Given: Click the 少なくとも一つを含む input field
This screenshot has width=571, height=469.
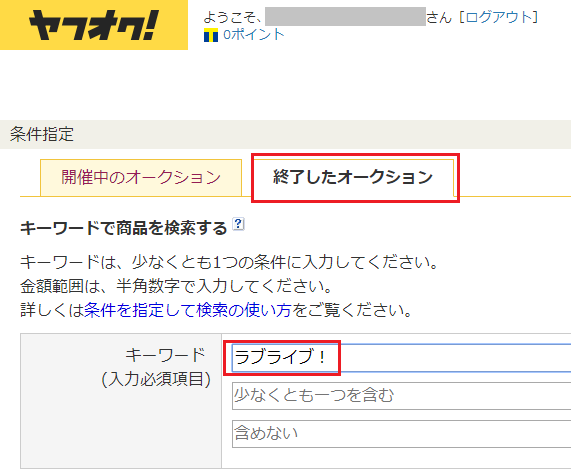Looking at the screenshot, I should pos(401,396).
